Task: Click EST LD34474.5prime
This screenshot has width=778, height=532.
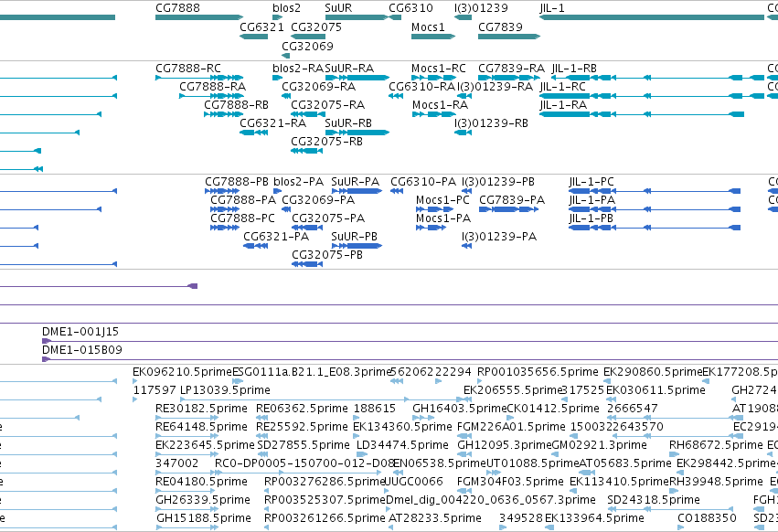Action: click(402, 445)
